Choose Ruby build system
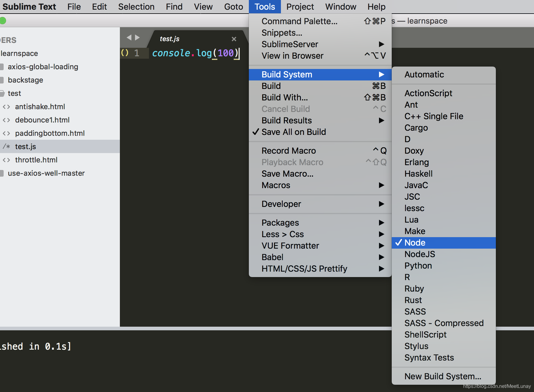 click(x=444, y=289)
